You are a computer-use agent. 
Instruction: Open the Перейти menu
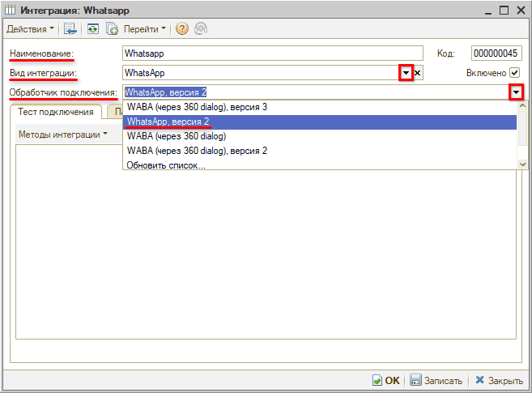[x=145, y=29]
